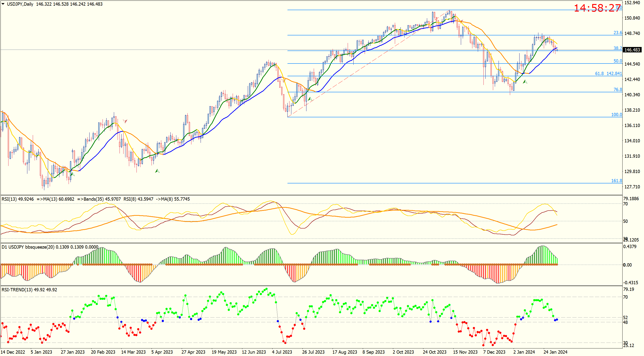
Task: Click the dropdown triangle beside USDJPY,Daily
Action: pos(3,4)
